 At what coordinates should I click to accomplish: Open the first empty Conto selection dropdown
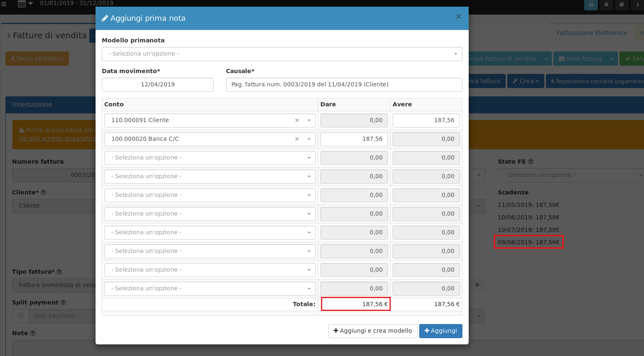tap(210, 157)
